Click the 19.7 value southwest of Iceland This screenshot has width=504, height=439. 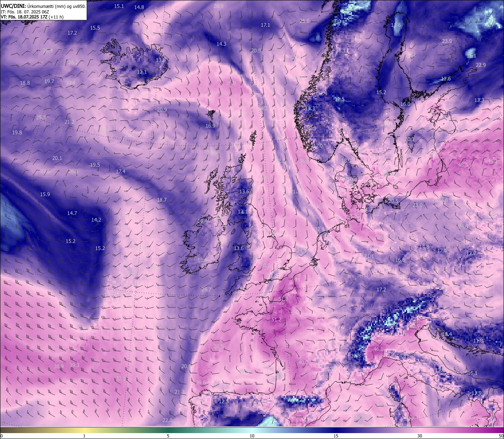coord(49,81)
